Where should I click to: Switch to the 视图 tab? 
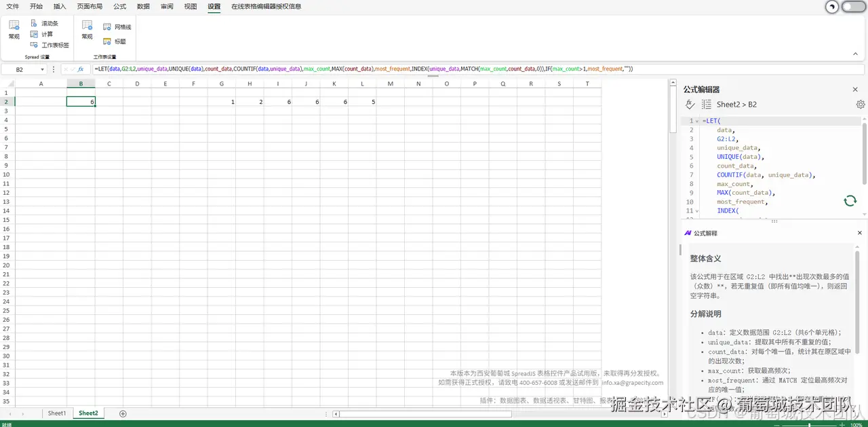coord(191,6)
